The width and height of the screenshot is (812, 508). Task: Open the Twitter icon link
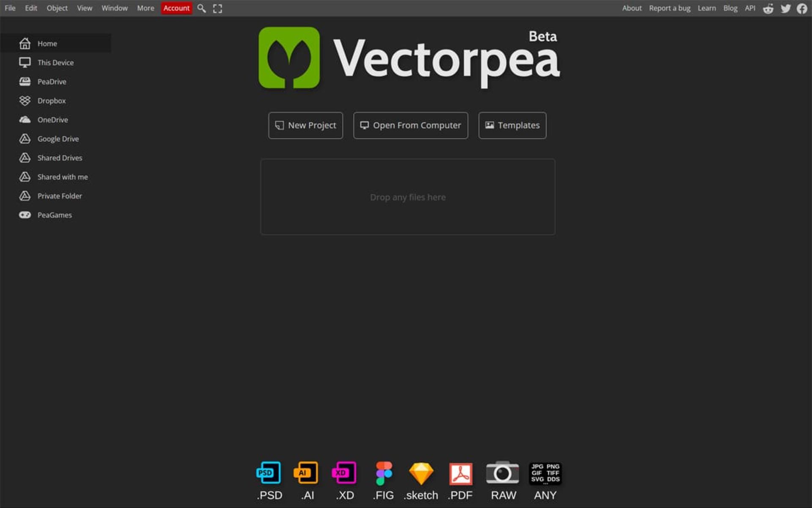coord(786,8)
